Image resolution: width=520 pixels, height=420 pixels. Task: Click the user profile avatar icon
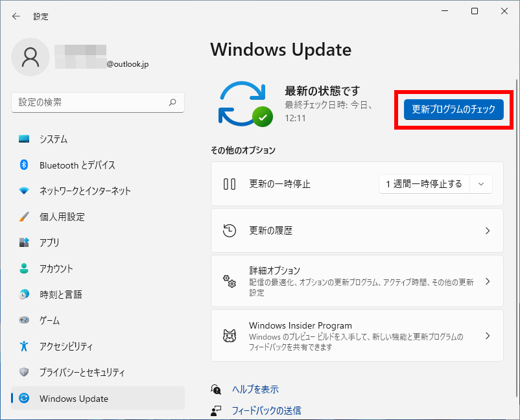click(x=30, y=57)
